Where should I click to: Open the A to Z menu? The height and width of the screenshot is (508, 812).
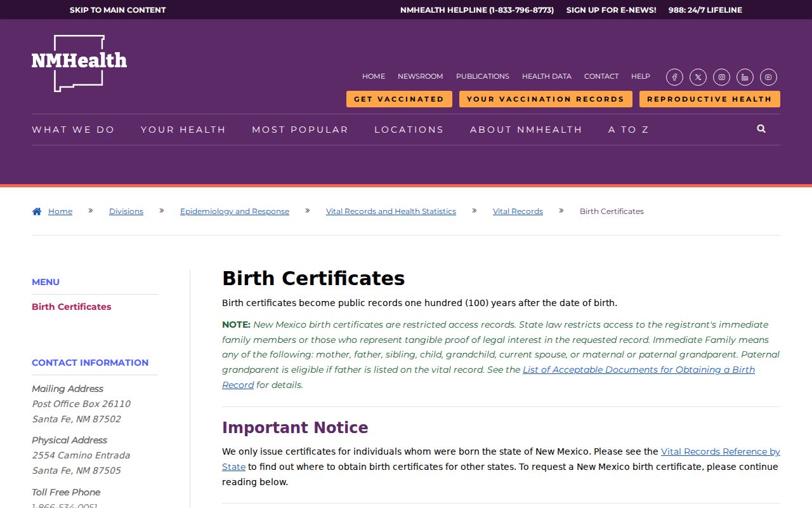point(629,130)
